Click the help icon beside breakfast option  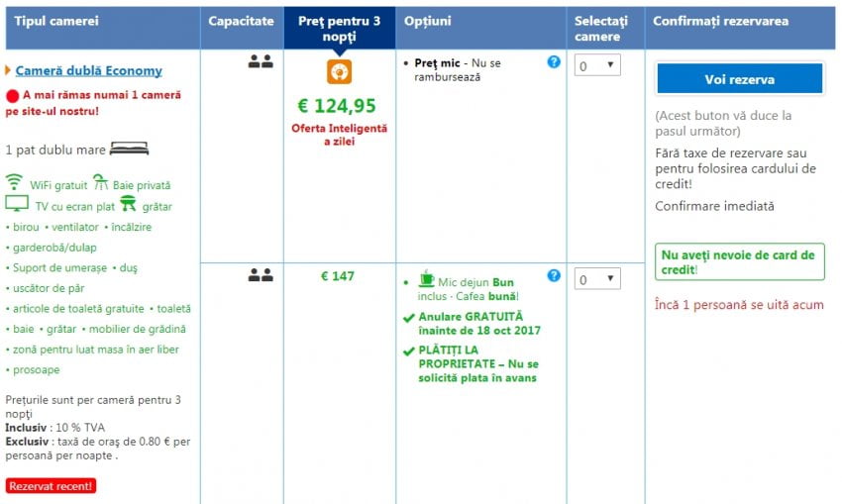[554, 275]
